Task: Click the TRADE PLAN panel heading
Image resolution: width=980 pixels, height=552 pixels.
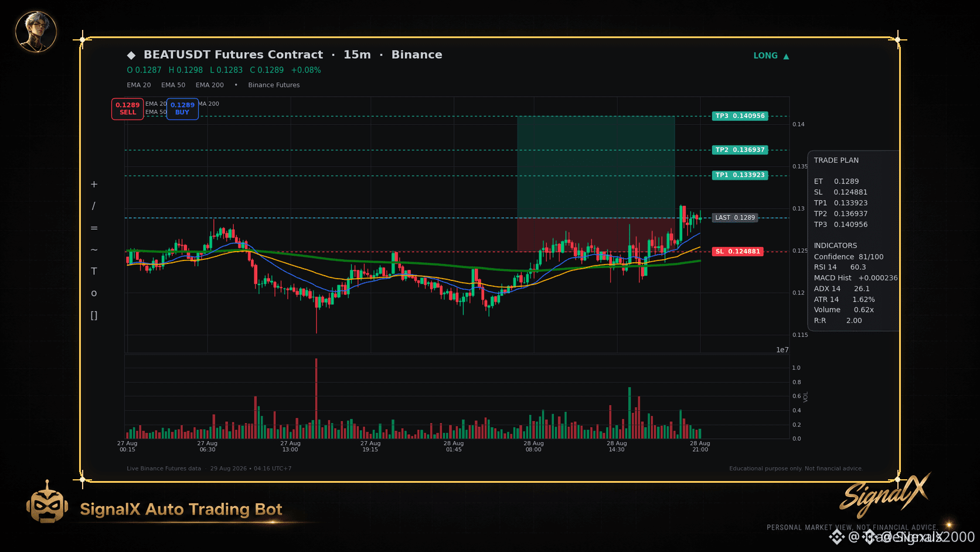Action: [x=836, y=160]
